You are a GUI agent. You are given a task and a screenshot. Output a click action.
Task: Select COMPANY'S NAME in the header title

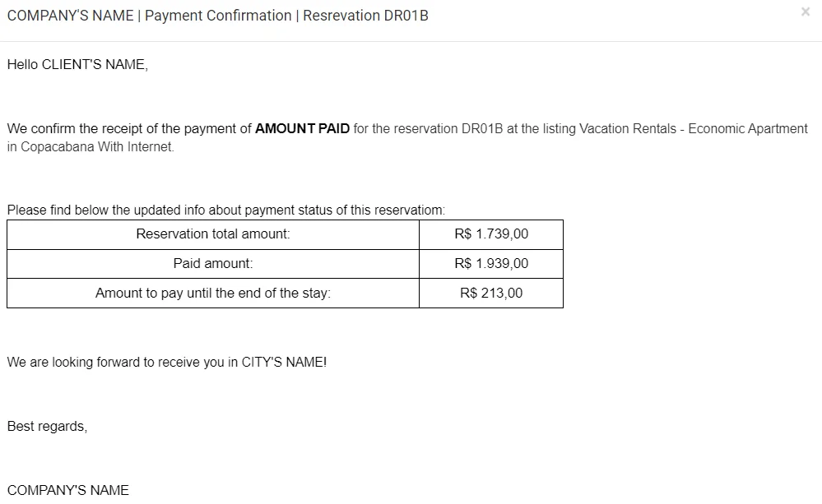(70, 16)
